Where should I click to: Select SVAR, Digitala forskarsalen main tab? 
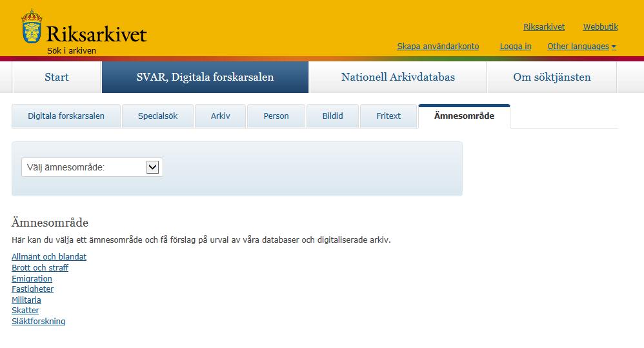tap(205, 77)
